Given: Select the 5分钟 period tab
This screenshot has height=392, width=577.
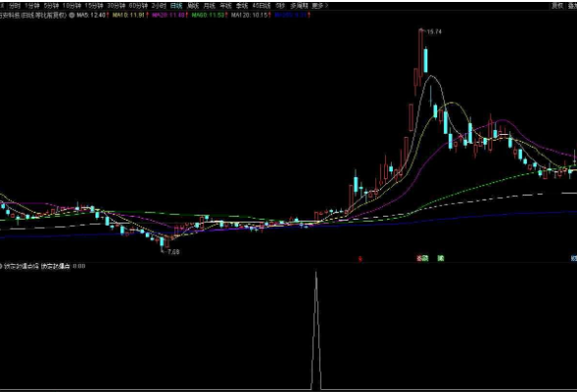Looking at the screenshot, I should click(51, 6).
